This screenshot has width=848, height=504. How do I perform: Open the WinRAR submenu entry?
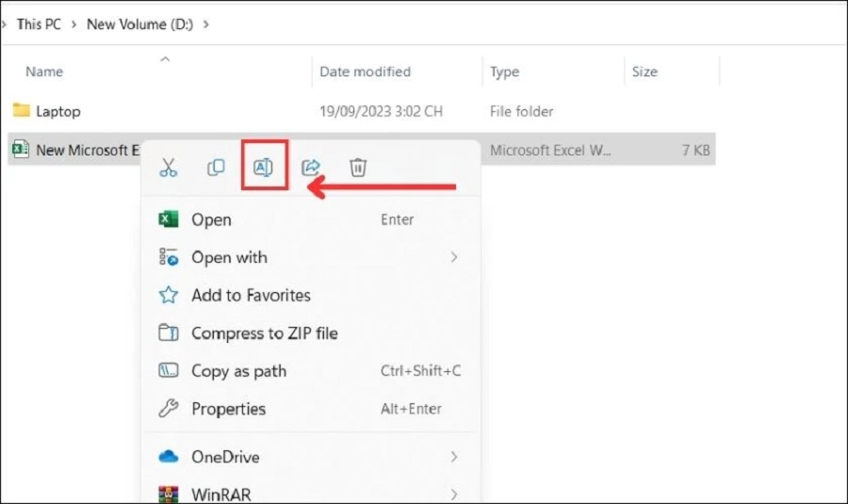point(310,495)
